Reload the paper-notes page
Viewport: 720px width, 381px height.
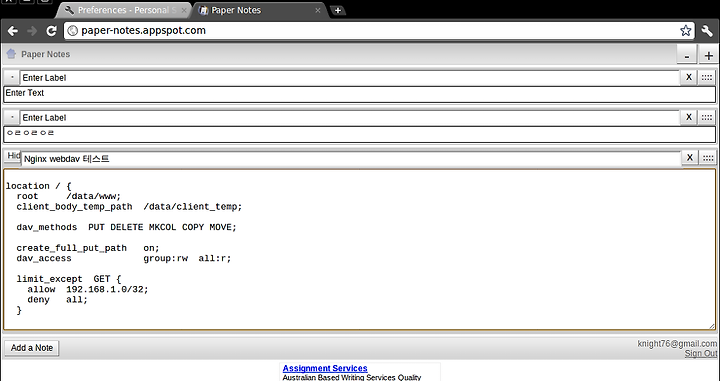pos(51,31)
